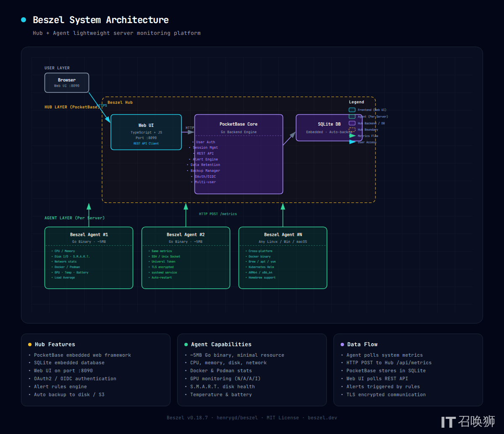Click the cyan Frontend legend swatch

352,110
